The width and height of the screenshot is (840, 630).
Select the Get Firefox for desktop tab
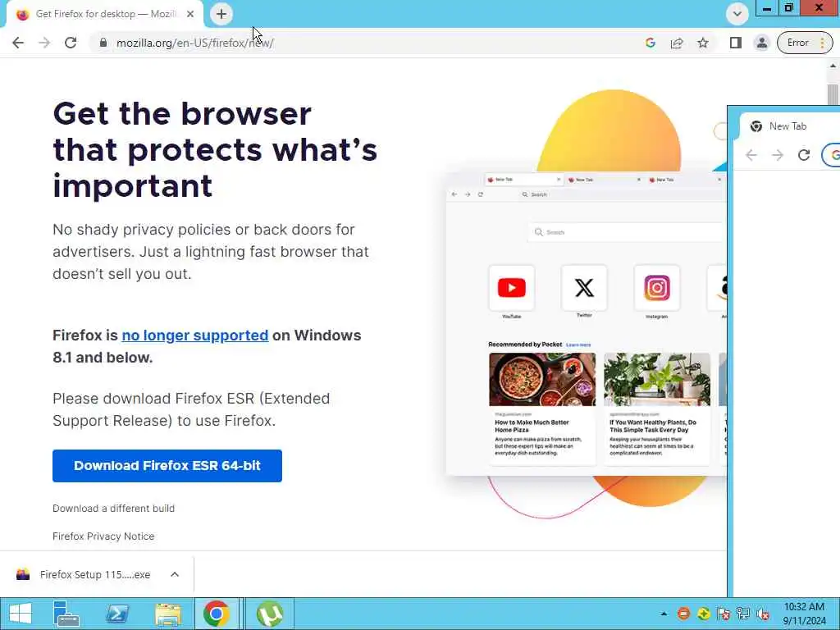click(x=104, y=15)
